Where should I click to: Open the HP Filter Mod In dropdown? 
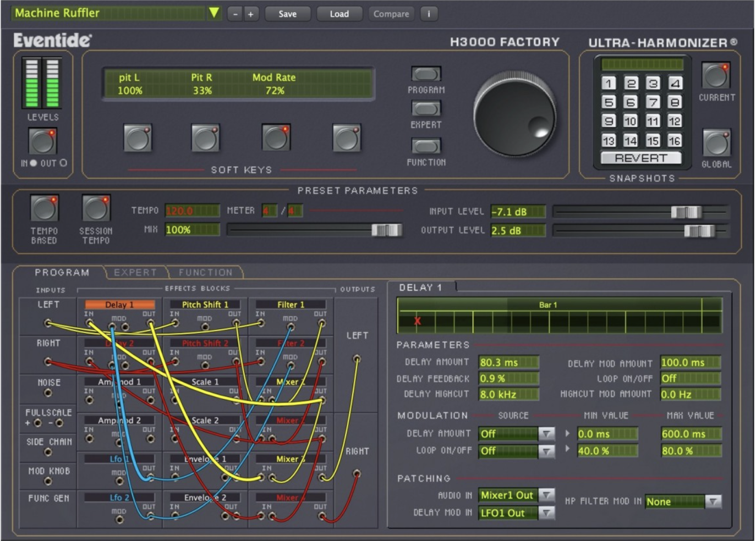pyautogui.click(x=713, y=501)
